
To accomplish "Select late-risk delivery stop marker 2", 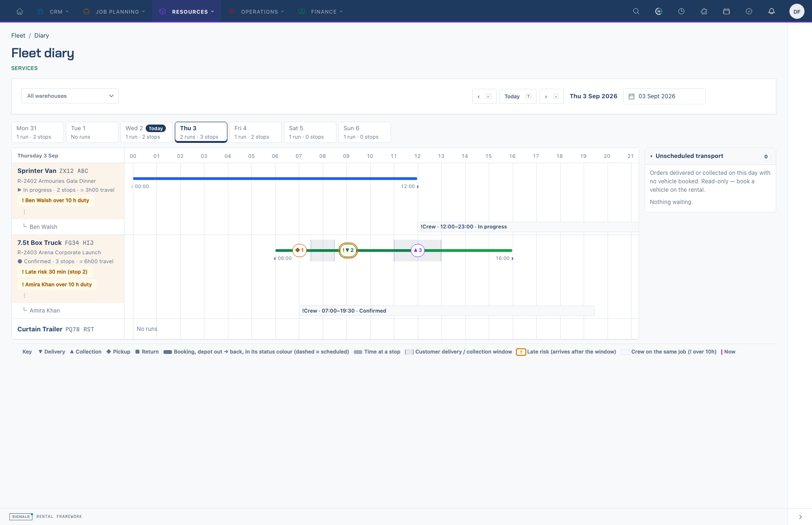I will point(348,250).
